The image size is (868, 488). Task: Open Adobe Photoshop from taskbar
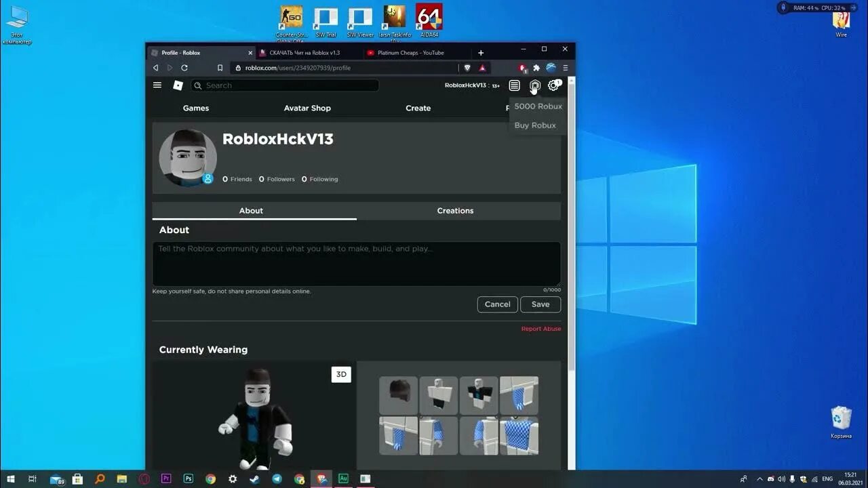pos(189,479)
